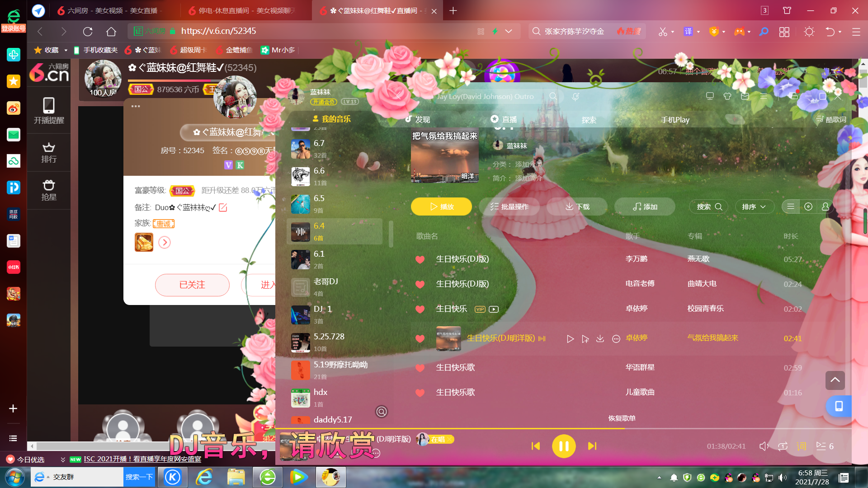Open the profile card three-dots menu
Screen dimensions: 868x488
(x=136, y=106)
